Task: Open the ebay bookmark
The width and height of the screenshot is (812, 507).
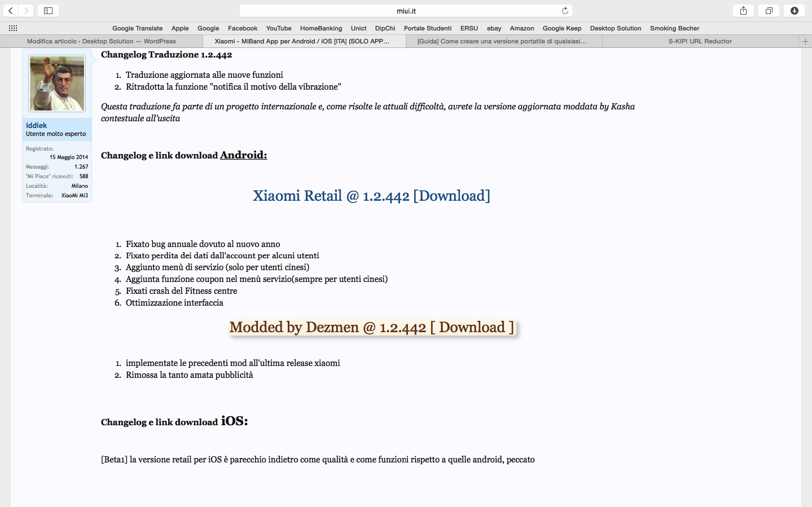Action: click(x=494, y=28)
